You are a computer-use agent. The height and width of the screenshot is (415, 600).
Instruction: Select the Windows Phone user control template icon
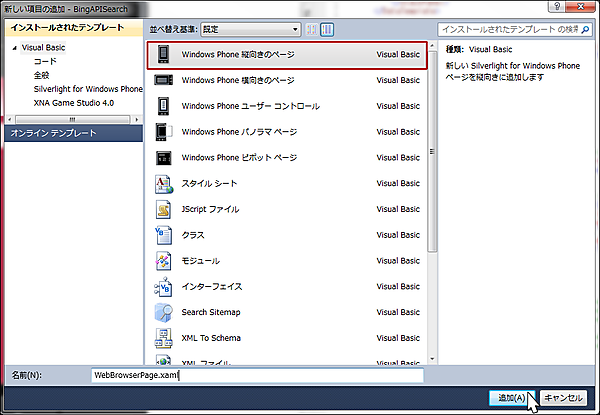click(163, 106)
